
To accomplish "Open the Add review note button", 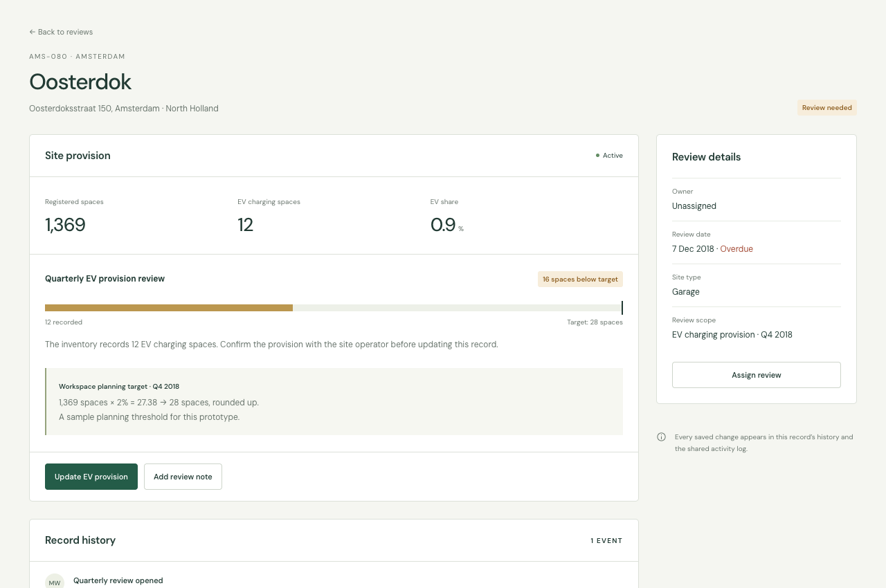I will [x=183, y=477].
